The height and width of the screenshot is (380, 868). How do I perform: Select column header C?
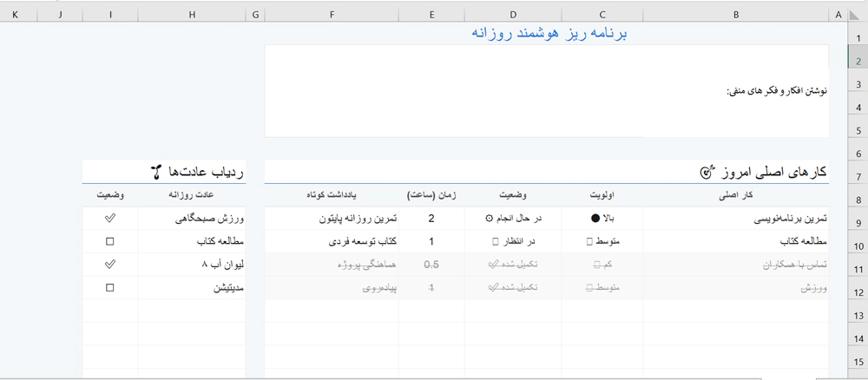coord(602,16)
